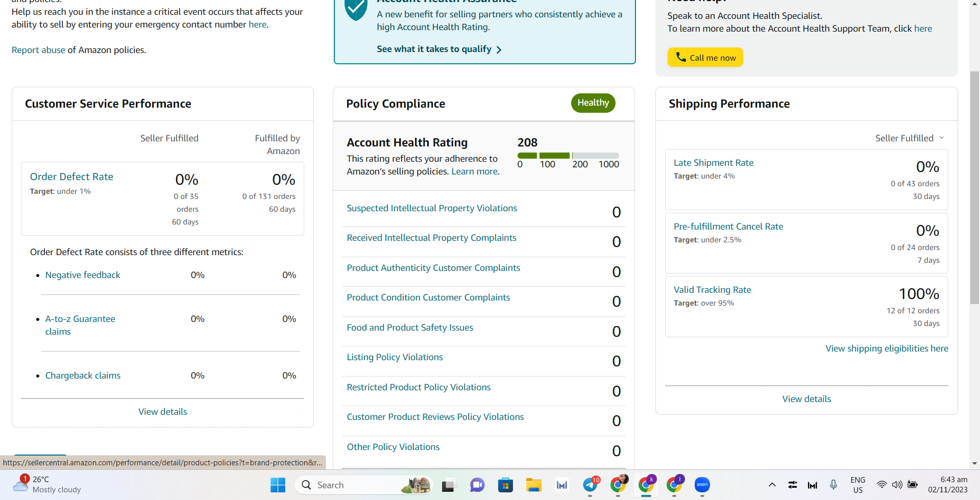Viewport: 980px width, 500px height.
Task: Open the Teams Chat taskbar icon
Action: (x=477, y=485)
